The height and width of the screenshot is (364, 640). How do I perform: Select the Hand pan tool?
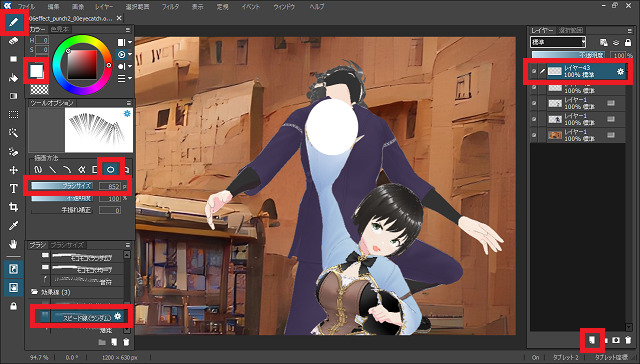point(13,244)
